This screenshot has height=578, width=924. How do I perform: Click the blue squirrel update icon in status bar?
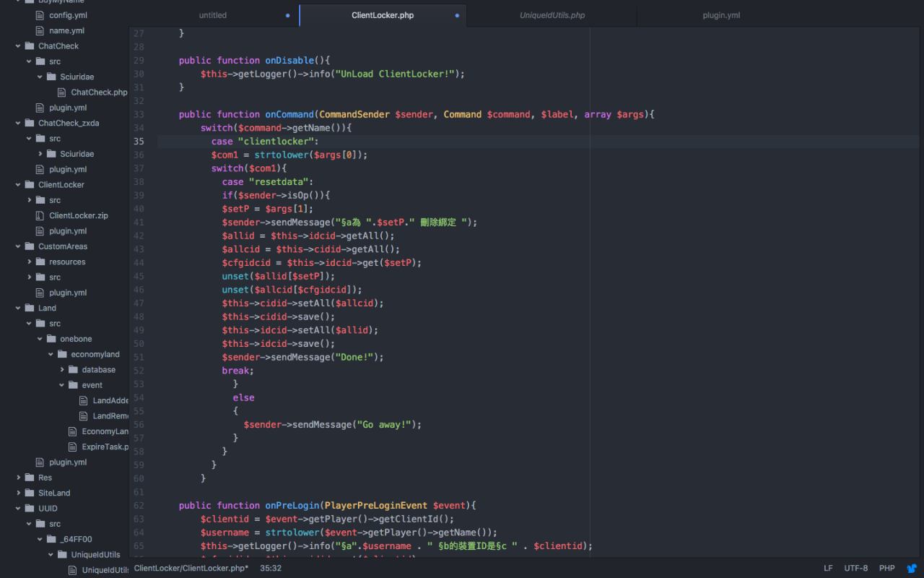912,569
